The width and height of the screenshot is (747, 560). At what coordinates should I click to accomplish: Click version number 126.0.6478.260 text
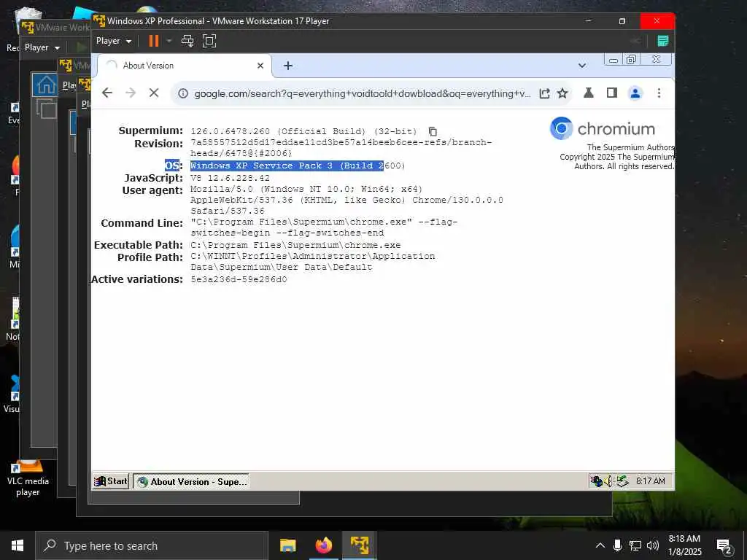coord(230,131)
